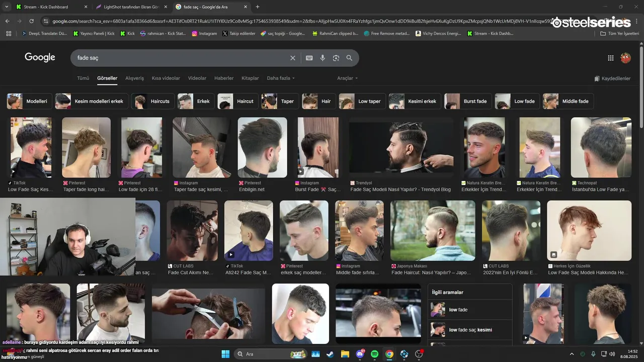Open the Free Remove metadata bookmark

click(386, 34)
